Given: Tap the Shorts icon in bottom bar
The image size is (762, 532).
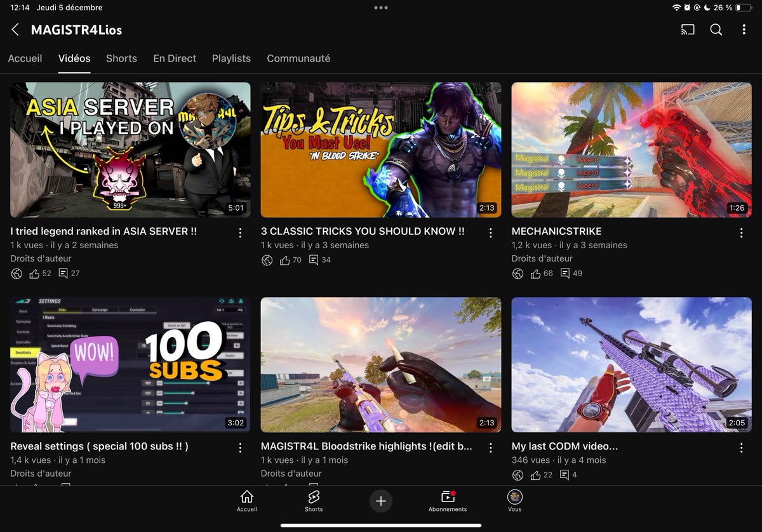Looking at the screenshot, I should [314, 501].
